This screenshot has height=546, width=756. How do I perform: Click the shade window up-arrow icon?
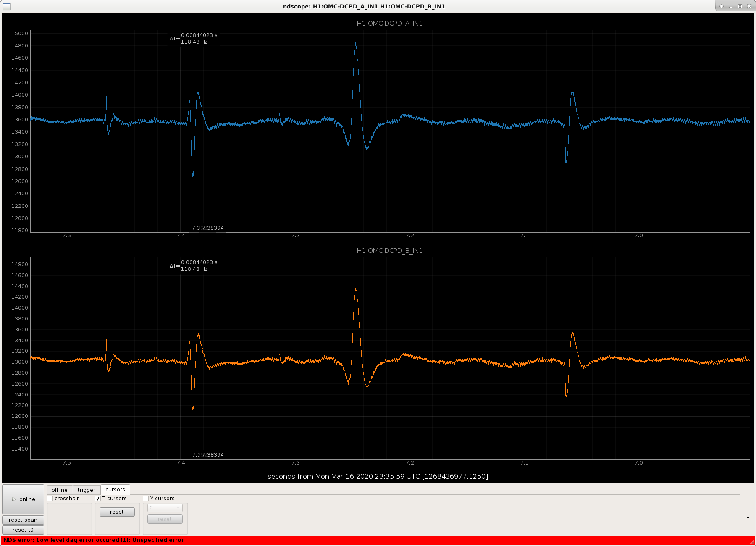pos(722,6)
